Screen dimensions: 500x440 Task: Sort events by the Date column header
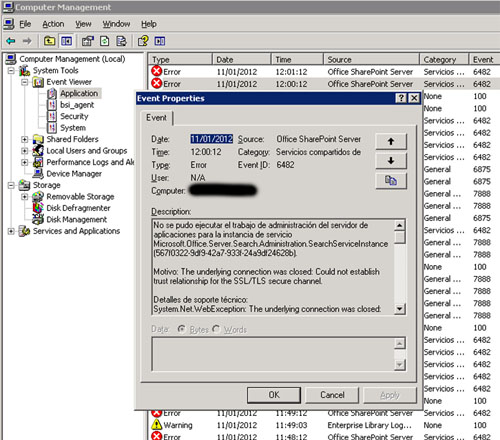click(x=241, y=59)
